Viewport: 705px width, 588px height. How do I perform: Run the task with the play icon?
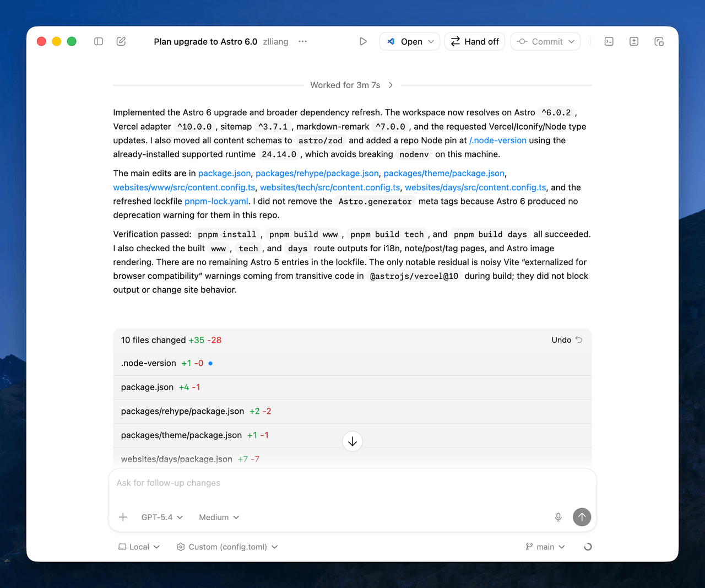pyautogui.click(x=362, y=41)
